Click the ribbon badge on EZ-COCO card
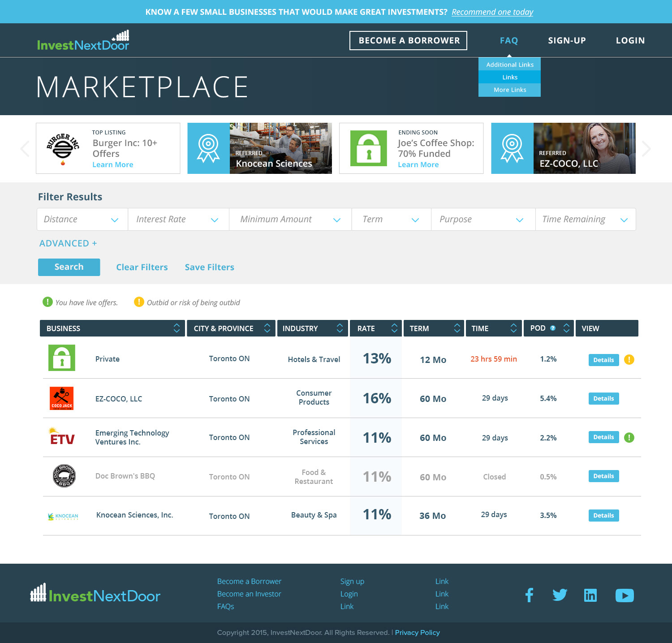This screenshot has width=672, height=643. pyautogui.click(x=512, y=148)
